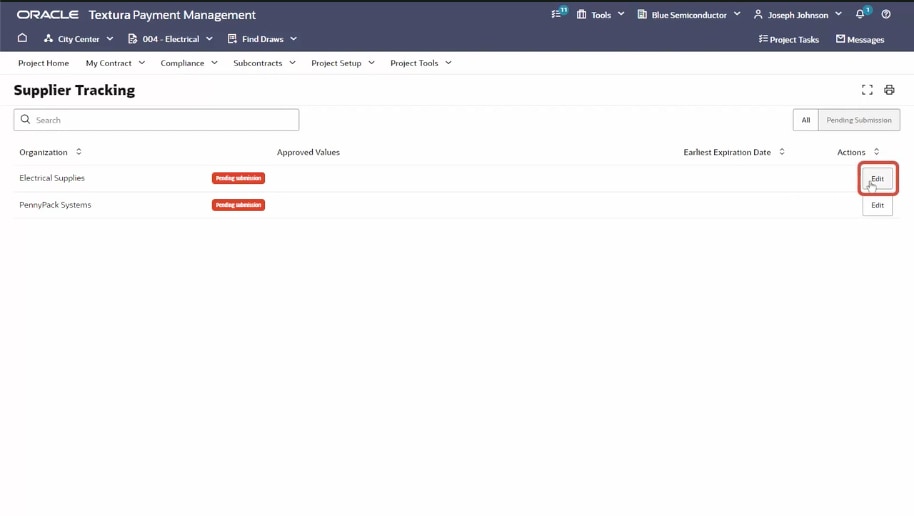Expand the 004 - Electrical dropdown chevron
Screen dimensions: 914x516
(209, 38)
